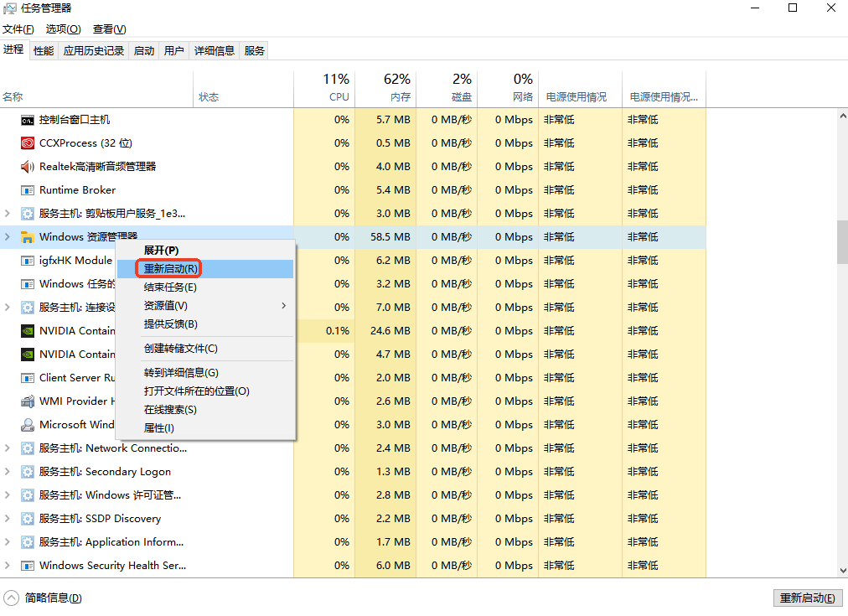Screen dimensions: 848x616
Task: Choose 提供反馈(B) in the menu
Action: (x=205, y=324)
